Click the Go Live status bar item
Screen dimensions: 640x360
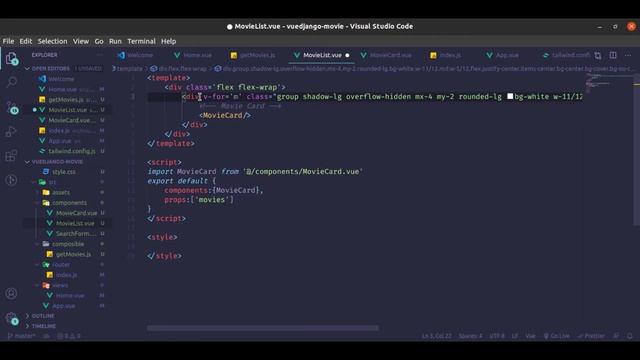click(x=556, y=336)
